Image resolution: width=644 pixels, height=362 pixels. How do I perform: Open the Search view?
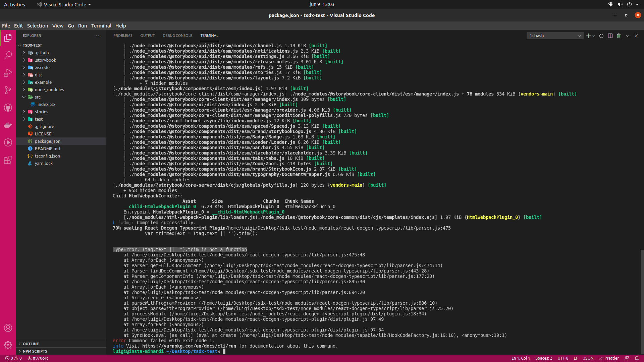point(8,55)
